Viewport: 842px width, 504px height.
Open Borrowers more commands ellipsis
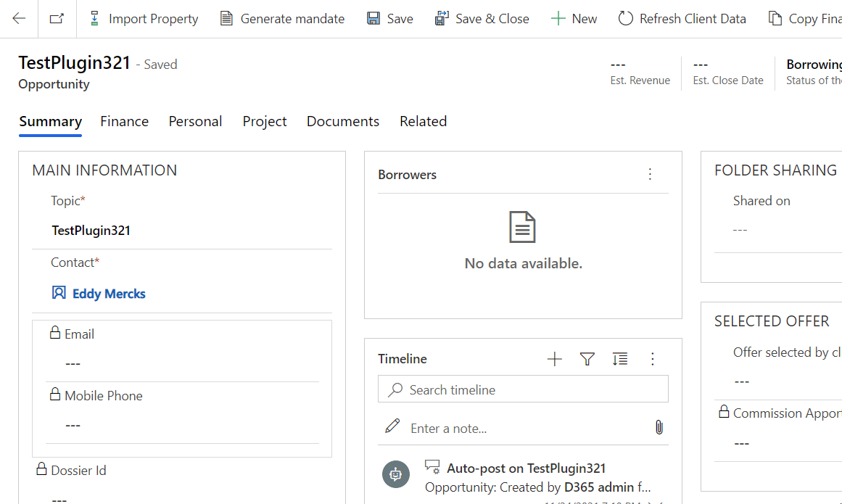click(x=650, y=174)
